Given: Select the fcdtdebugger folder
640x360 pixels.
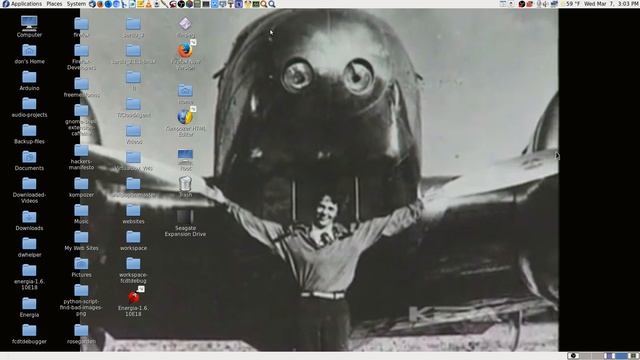Looking at the screenshot, I should point(29,334).
